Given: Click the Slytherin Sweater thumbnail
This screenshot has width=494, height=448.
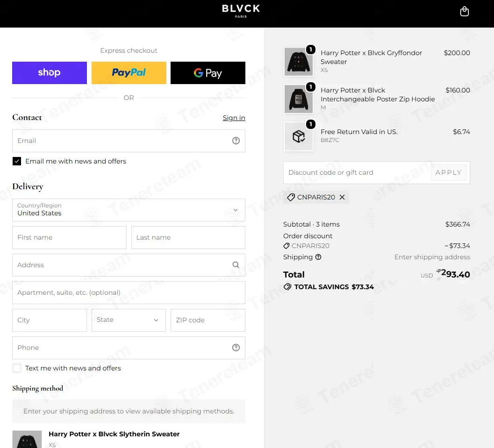Looking at the screenshot, I should 27,439.
